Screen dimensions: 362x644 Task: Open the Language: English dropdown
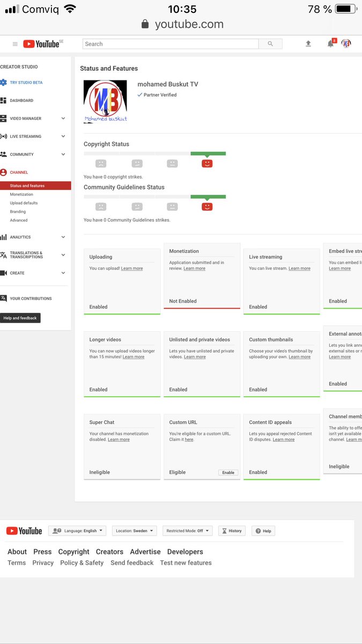[77, 531]
